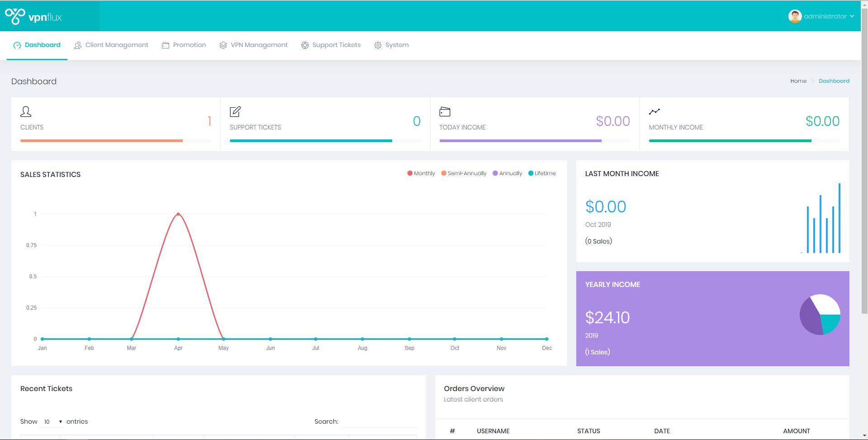Toggle the Monthly series in chart legend
This screenshot has height=440, width=868.
click(421, 173)
